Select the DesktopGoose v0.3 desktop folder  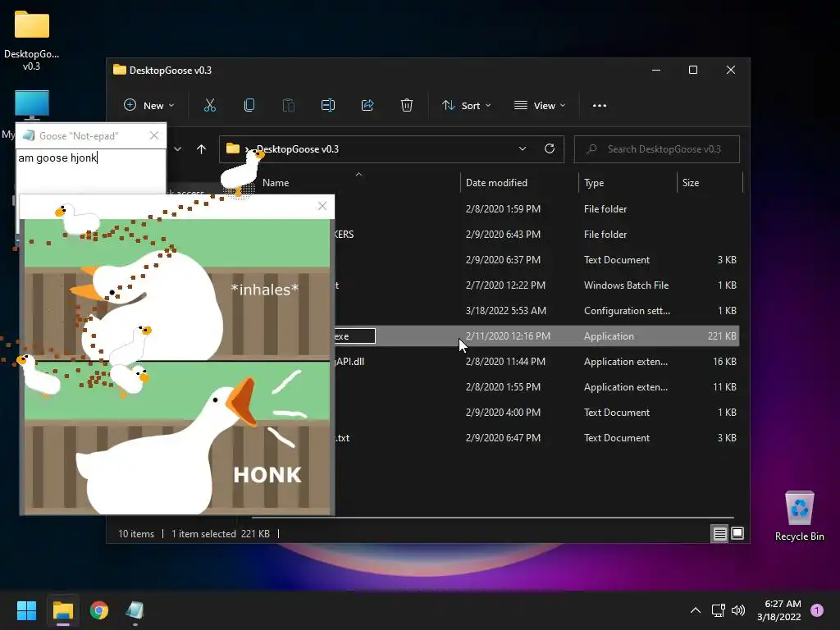pyautogui.click(x=32, y=41)
